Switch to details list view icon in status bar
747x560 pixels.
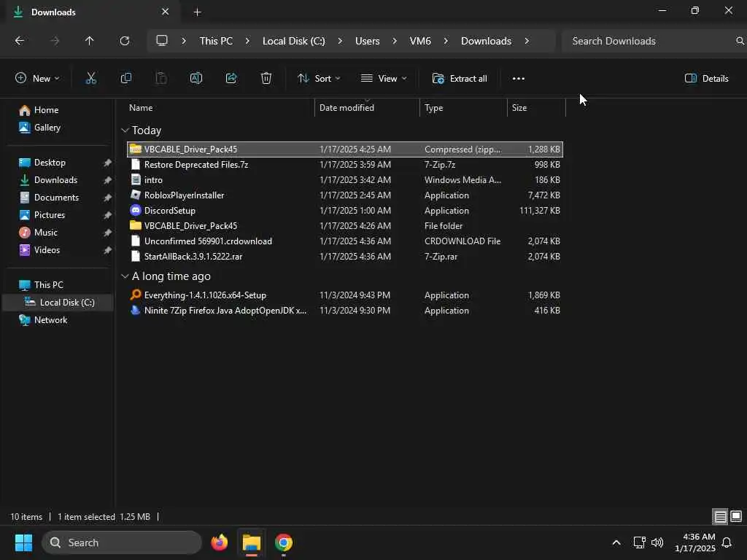tap(720, 517)
